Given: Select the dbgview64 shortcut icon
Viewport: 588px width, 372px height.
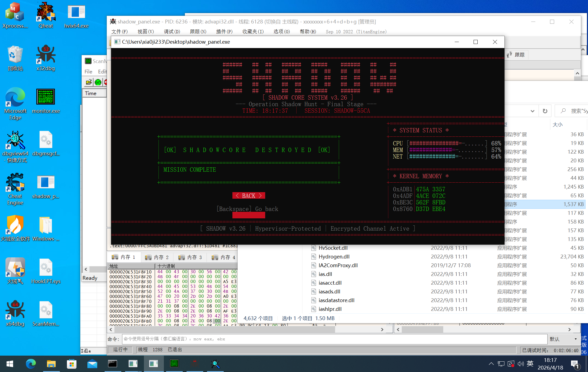Looking at the screenshot, I should 15,147.
